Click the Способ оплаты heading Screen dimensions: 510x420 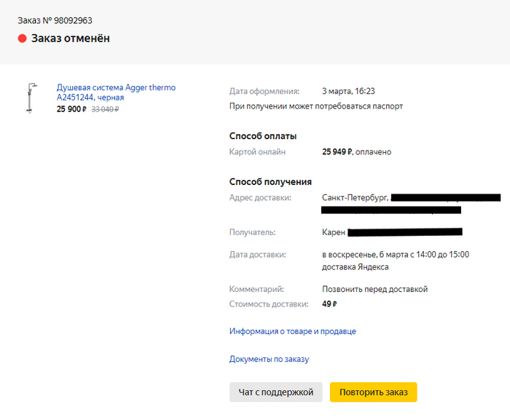coord(262,136)
